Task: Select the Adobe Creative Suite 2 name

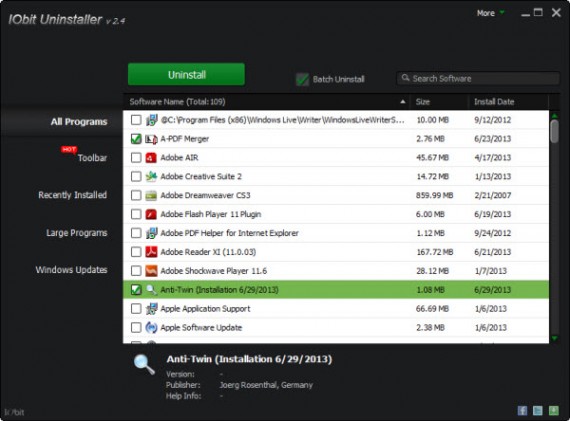Action: pyautogui.click(x=201, y=177)
